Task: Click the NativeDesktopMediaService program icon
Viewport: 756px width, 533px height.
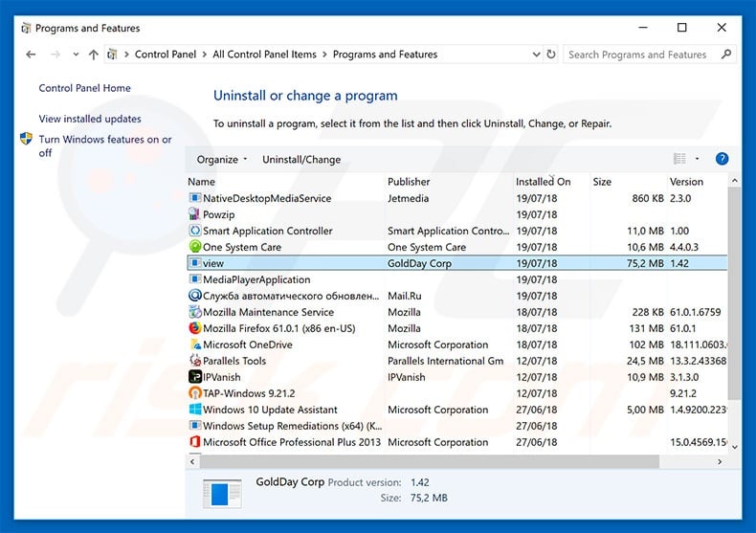Action: click(x=195, y=198)
